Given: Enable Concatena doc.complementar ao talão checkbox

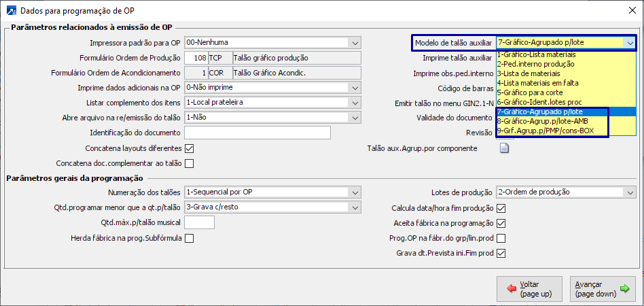Looking at the screenshot, I should click(x=190, y=163).
